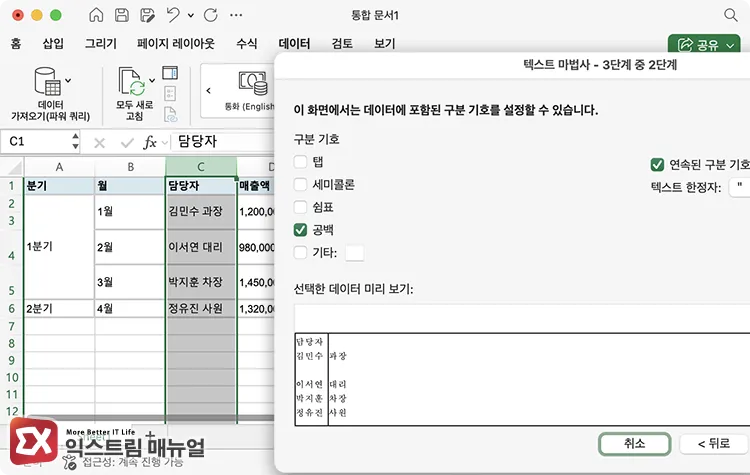Toggle the 세미콜론 delimiter checkbox
The height and width of the screenshot is (475, 750).
click(300, 184)
